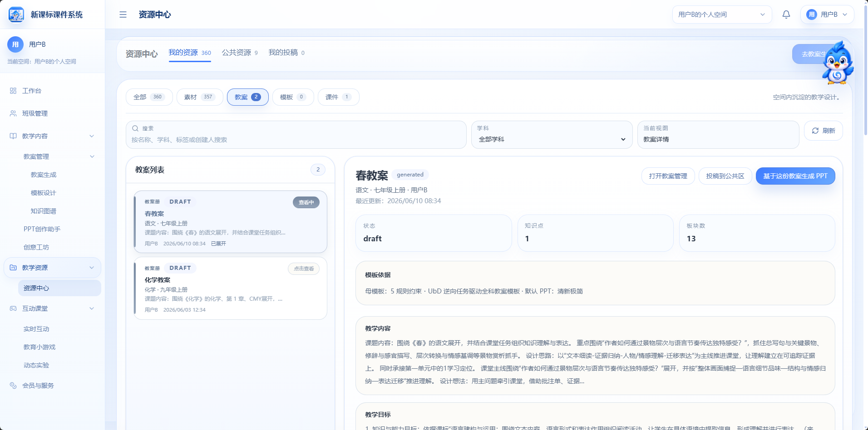
Task: Click the refresh icon in 刷新 button
Action: coord(815,131)
